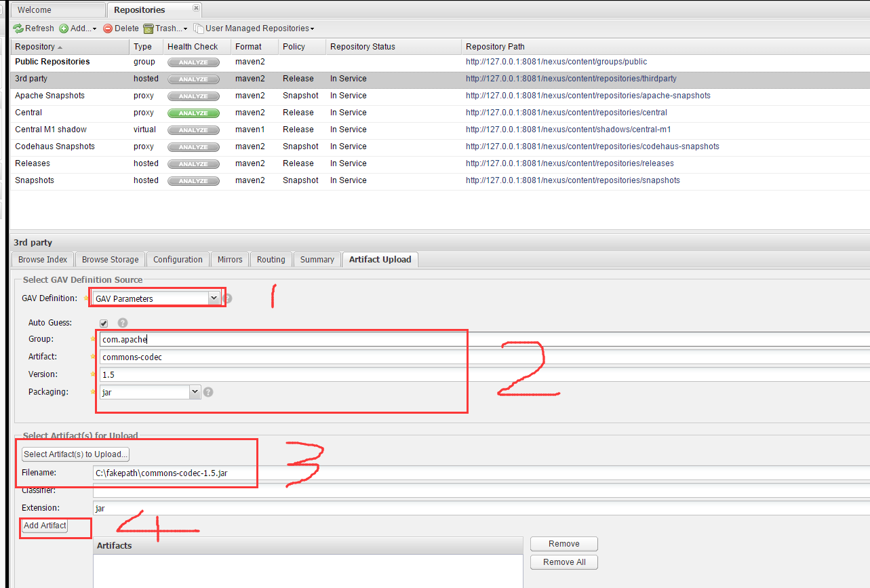Screen dimensions: 870x588
Task: Open the Trash... dropdown
Action: (165, 28)
